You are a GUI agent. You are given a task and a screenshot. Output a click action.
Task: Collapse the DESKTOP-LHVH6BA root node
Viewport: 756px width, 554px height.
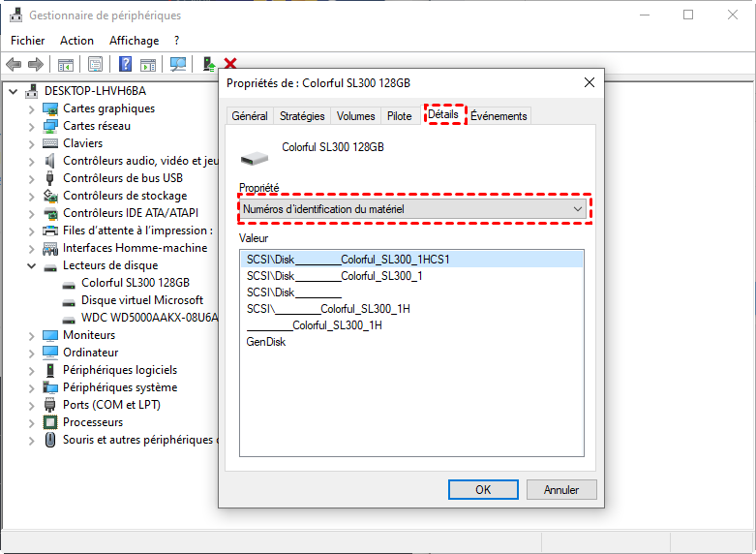point(13,91)
